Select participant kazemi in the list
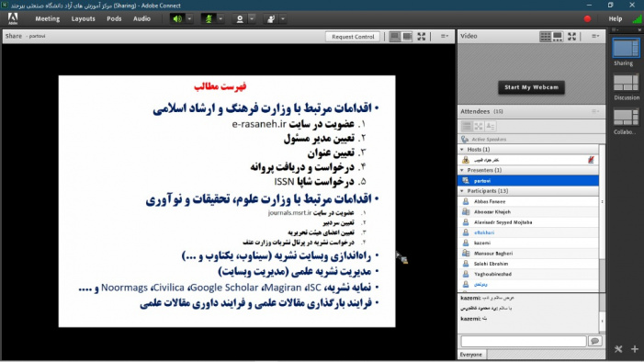Screen dimensions: 644x362 click(x=528, y=243)
